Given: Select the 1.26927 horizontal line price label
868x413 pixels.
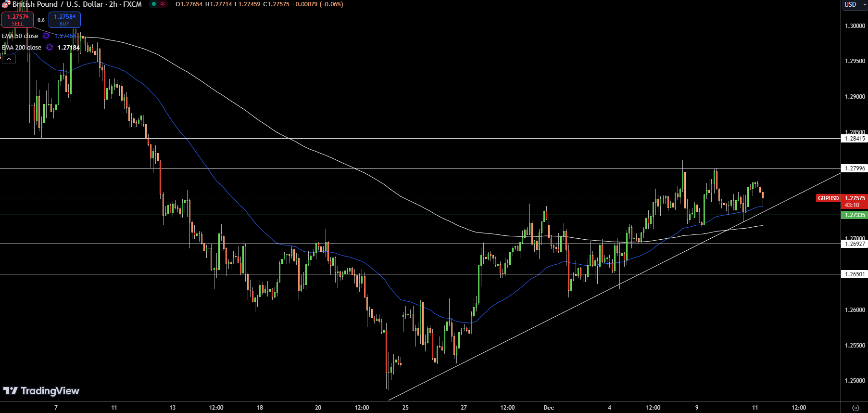Looking at the screenshot, I should (855, 244).
